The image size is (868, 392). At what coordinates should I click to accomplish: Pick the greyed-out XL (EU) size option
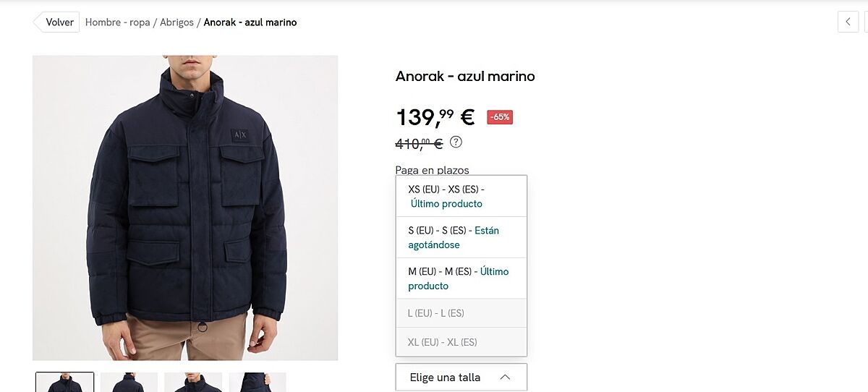point(461,342)
